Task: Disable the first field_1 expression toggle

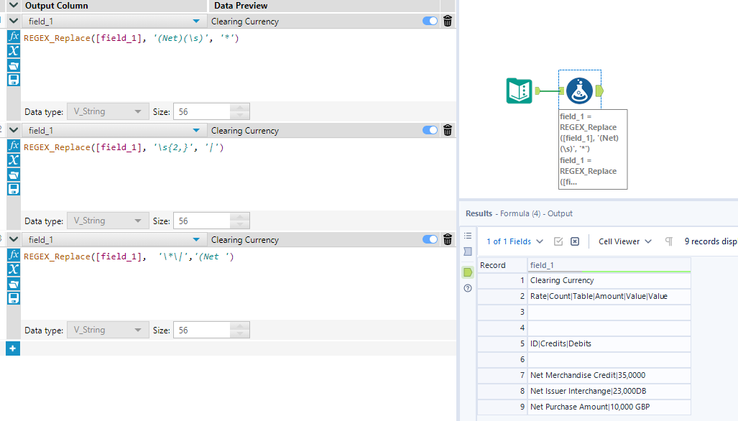Action: [430, 21]
